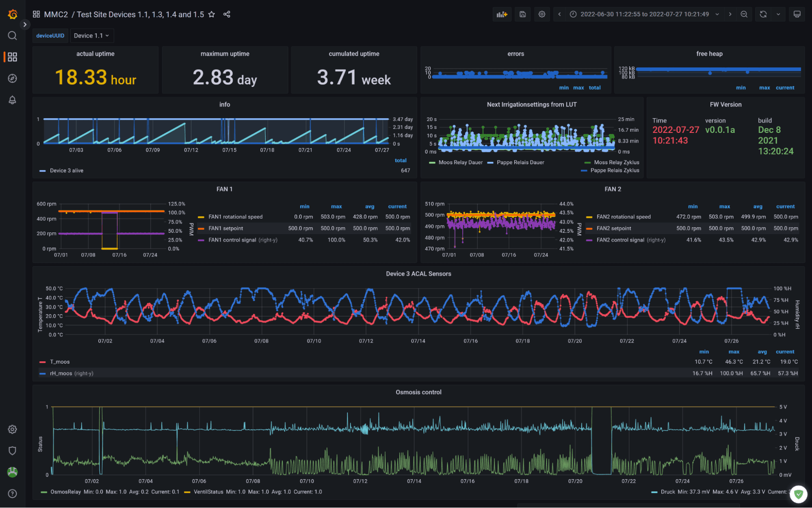
Task: Select the Dashboards icon in the sidebar
Action: pos(12,57)
